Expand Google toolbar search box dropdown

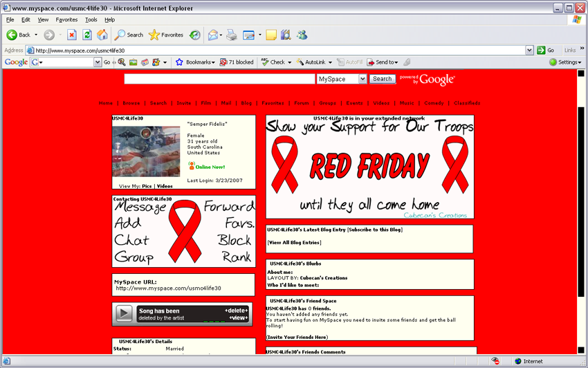point(98,62)
